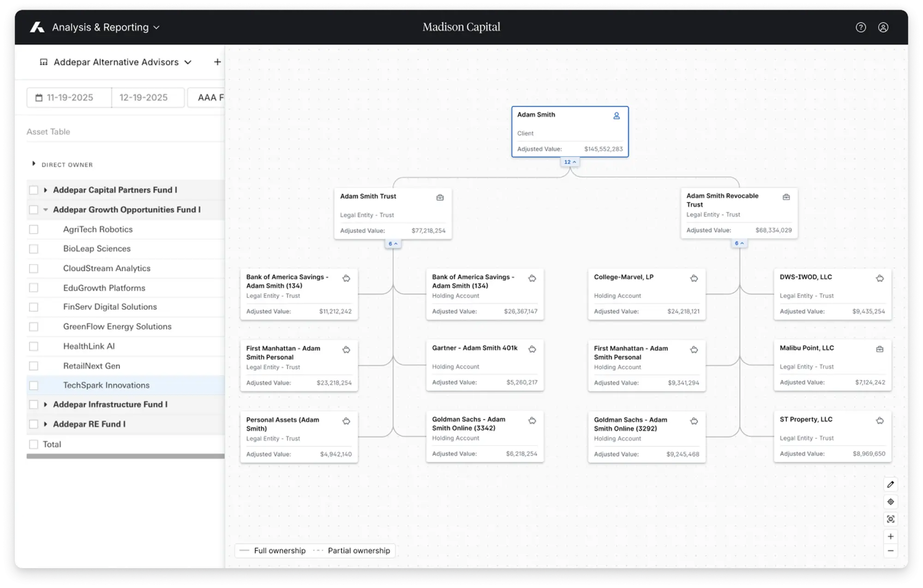Open the Analysis & Reporting dropdown
This screenshot has height=588, width=923.
coord(106,27)
